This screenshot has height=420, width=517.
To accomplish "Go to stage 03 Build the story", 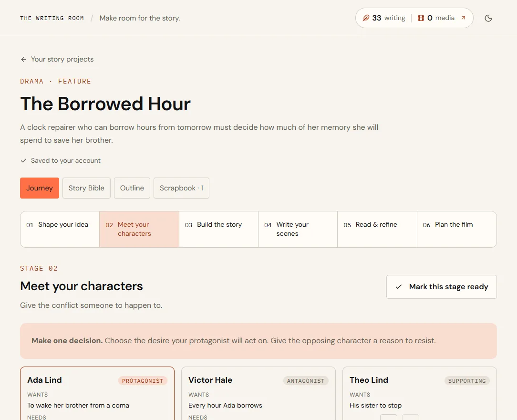I will coord(218,229).
